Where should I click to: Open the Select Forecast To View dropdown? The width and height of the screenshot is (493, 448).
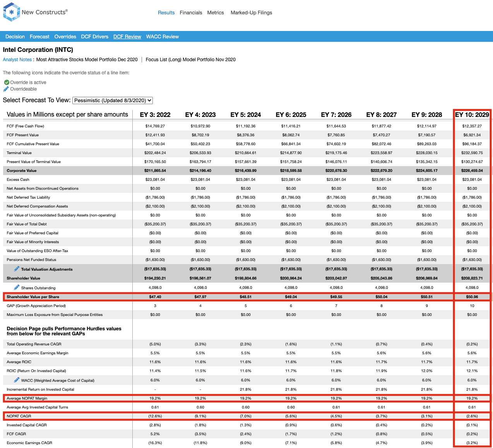click(113, 100)
